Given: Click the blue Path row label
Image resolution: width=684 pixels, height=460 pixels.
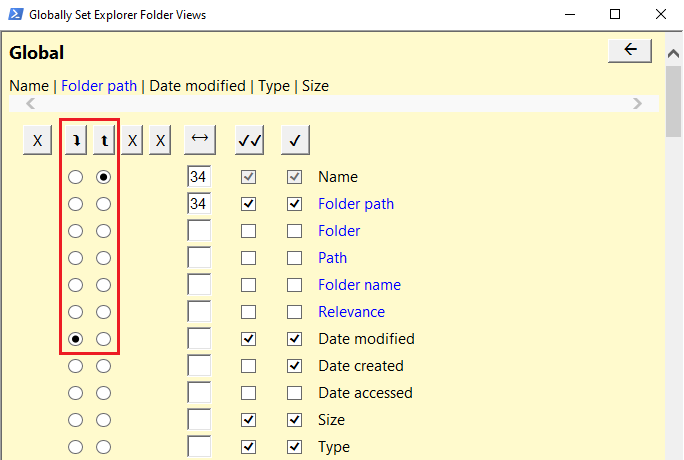Looking at the screenshot, I should tap(332, 258).
